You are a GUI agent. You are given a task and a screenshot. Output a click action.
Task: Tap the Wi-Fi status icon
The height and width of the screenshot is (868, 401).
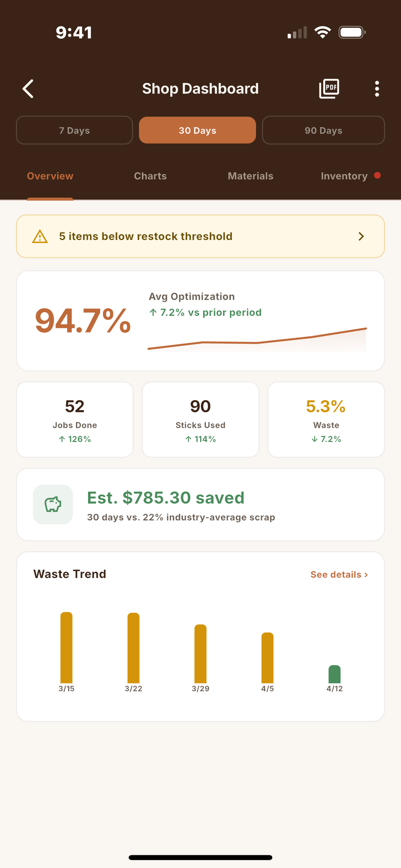coord(322,32)
